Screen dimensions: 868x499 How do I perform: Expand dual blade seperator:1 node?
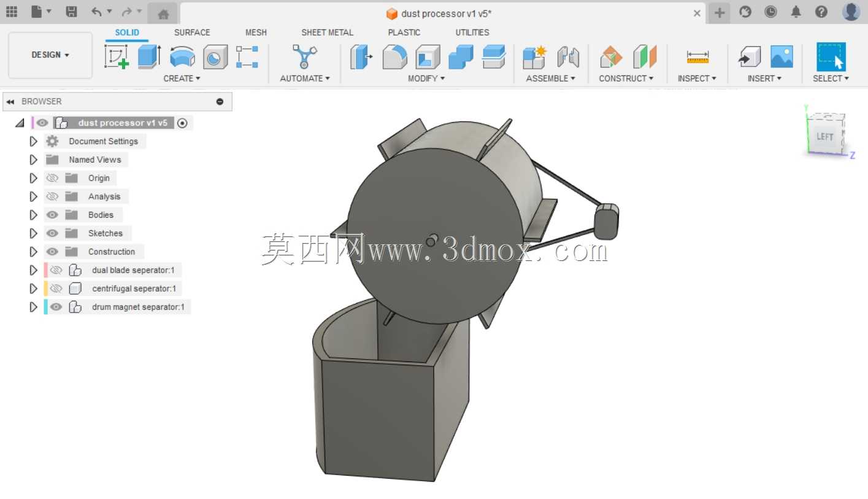[x=34, y=270]
